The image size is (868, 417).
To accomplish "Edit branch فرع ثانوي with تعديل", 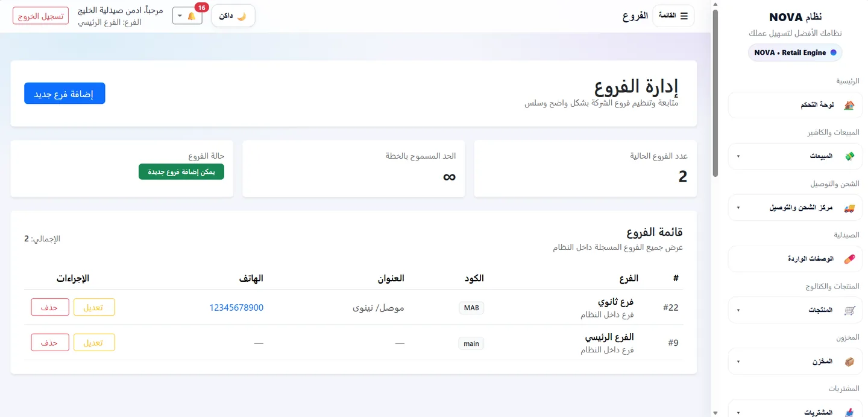I will click(94, 307).
